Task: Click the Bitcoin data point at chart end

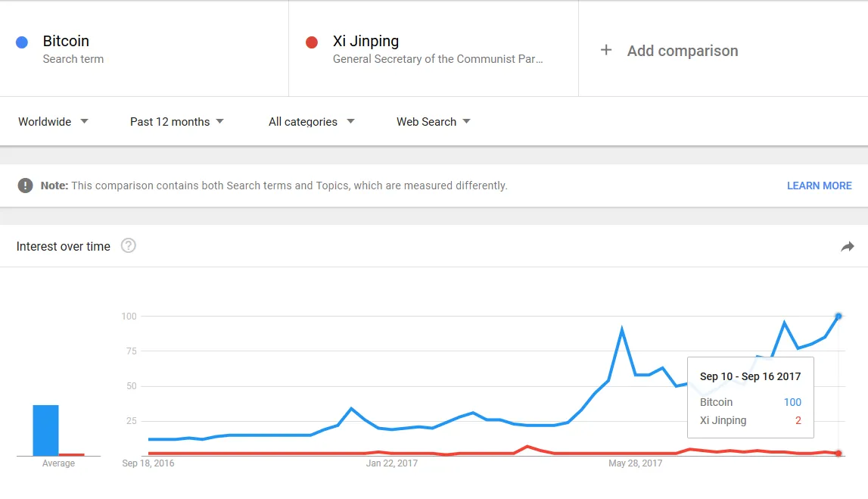Action: click(x=838, y=316)
